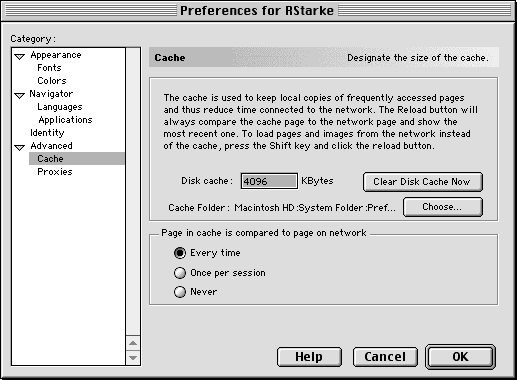Click the 'Page in cache is compared' group label

pos(264,233)
